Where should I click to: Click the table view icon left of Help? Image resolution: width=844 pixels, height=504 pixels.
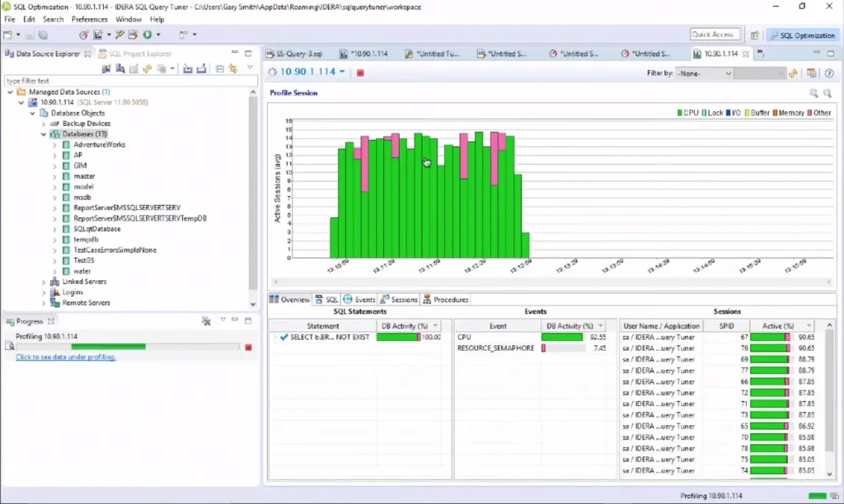812,73
